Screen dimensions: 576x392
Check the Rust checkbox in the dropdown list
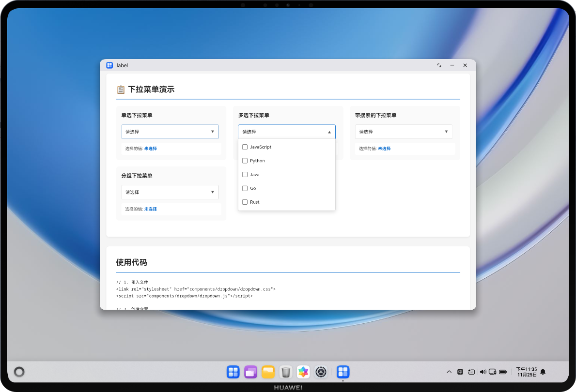tap(245, 202)
